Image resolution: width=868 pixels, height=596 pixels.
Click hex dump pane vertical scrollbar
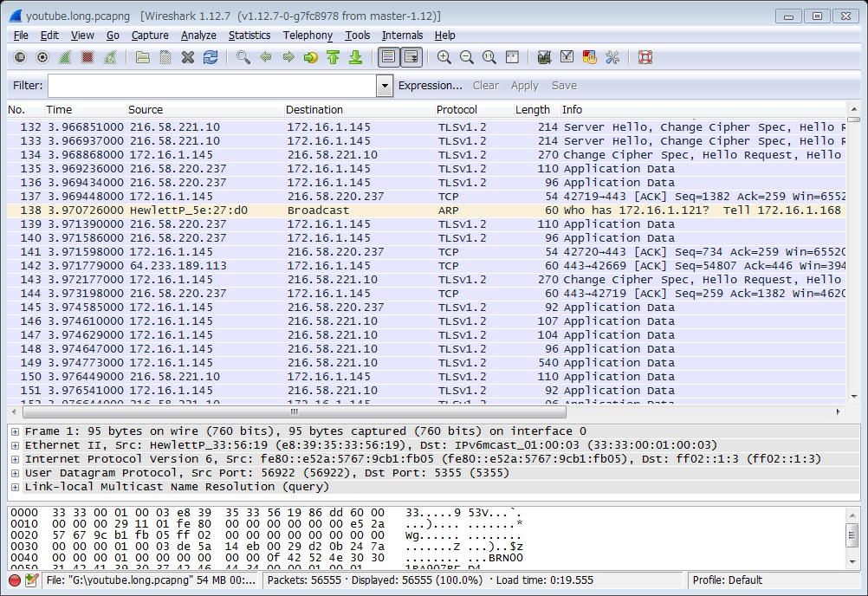852,537
